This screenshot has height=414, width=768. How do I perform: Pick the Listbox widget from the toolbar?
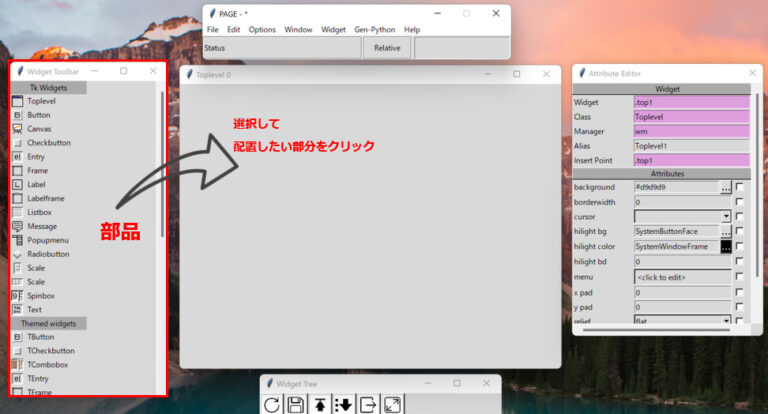pyautogui.click(x=40, y=212)
